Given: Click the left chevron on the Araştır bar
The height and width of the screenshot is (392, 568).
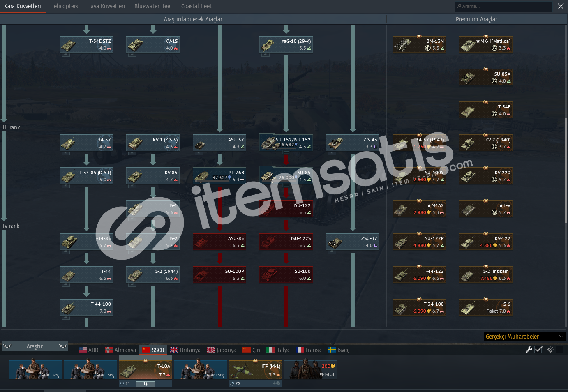Looking at the screenshot, I should pos(7,346).
